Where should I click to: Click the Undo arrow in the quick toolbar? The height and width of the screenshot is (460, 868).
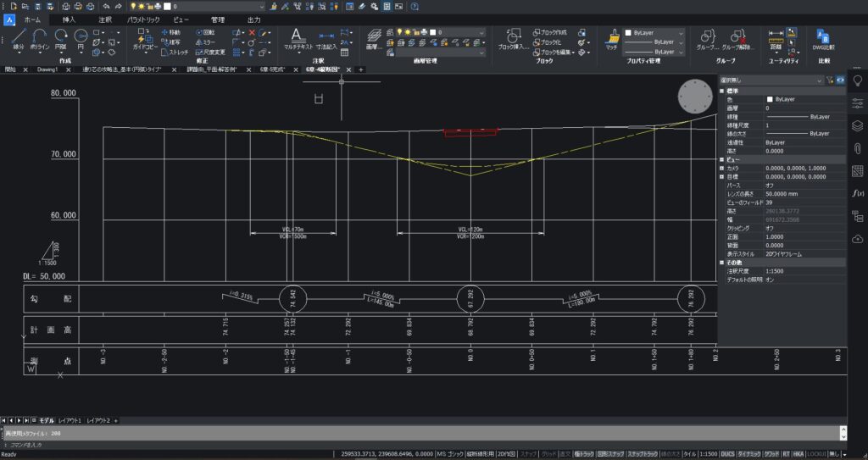[x=106, y=7]
